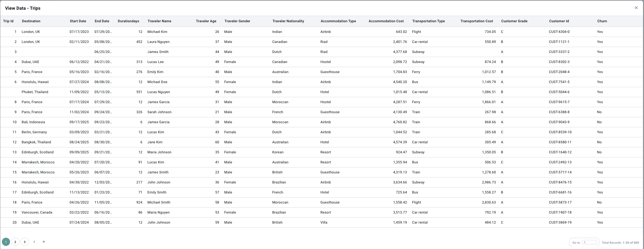Select the page 1 pagination button
Image resolution: width=644 pixels, height=249 pixels.
pyautogui.click(x=6, y=242)
